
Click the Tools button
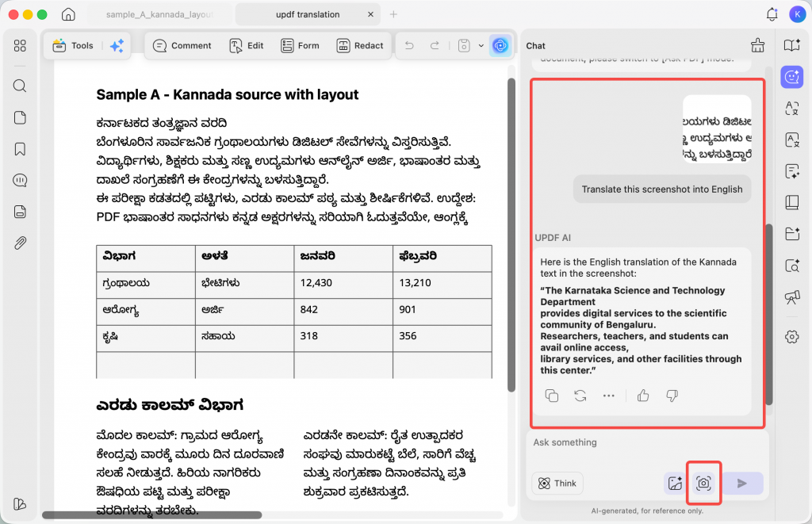[73, 45]
